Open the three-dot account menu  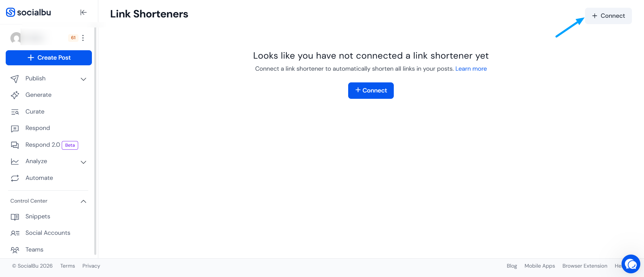click(x=83, y=38)
